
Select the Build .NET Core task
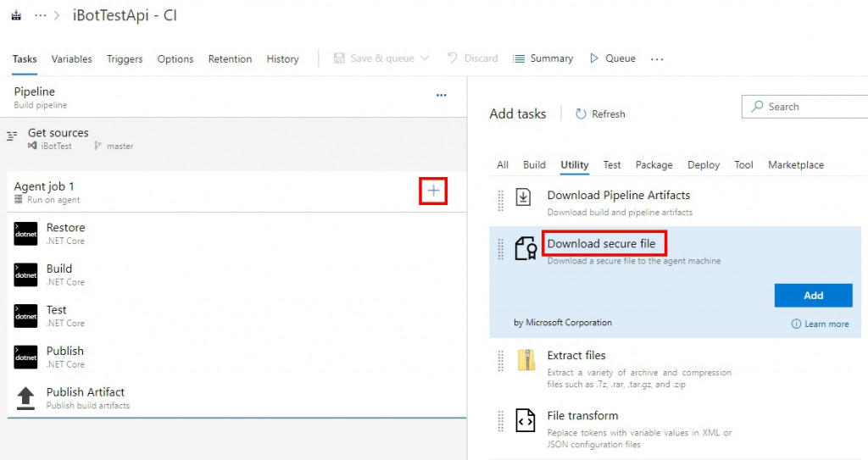pos(237,274)
